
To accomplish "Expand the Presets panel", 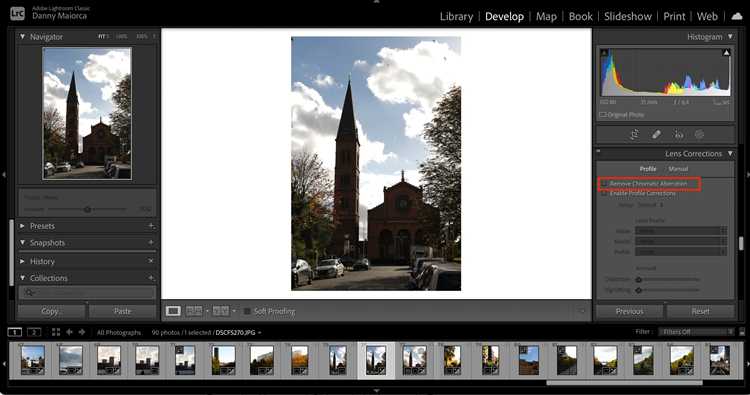I will click(x=22, y=226).
